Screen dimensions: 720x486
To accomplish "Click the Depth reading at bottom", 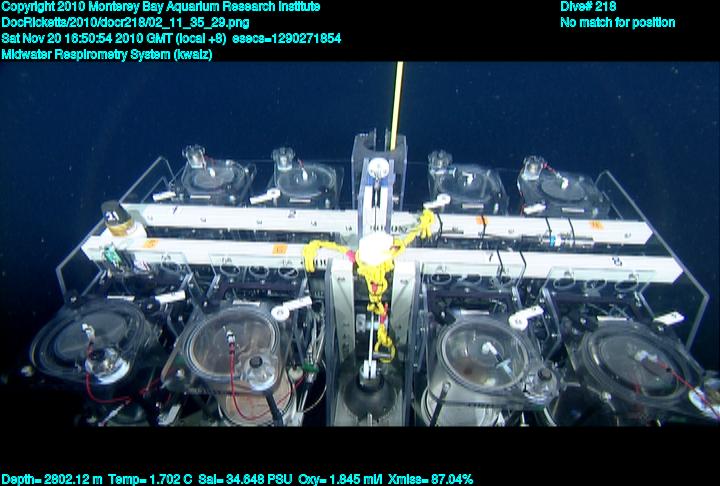I will tap(49, 478).
